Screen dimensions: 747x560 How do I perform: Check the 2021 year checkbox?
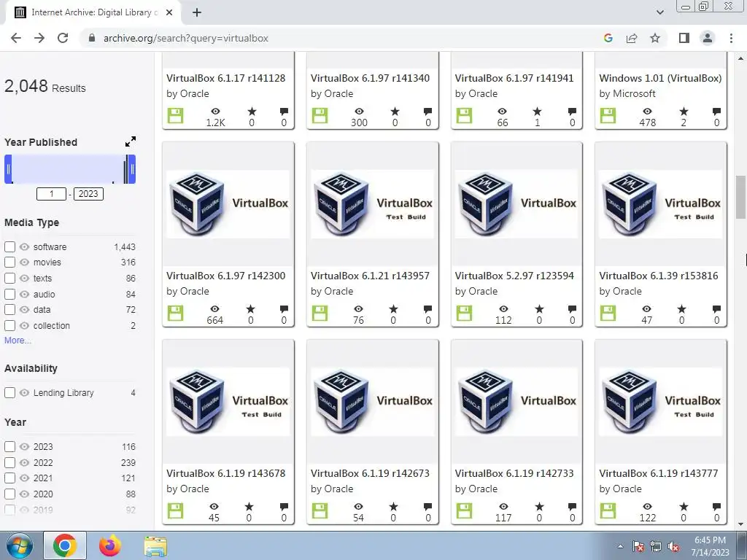point(9,478)
